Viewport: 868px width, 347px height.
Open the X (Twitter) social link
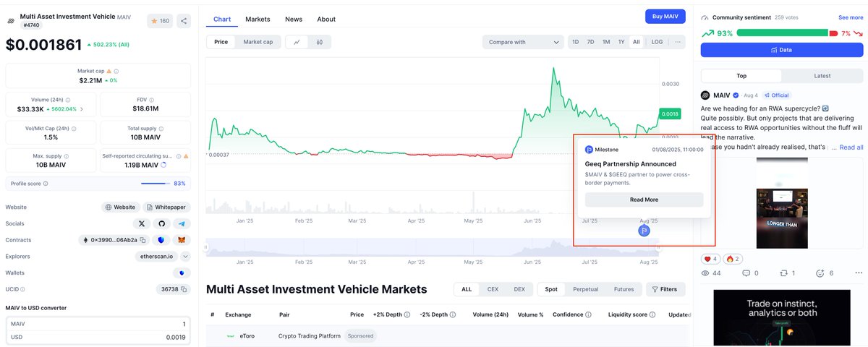click(x=141, y=224)
